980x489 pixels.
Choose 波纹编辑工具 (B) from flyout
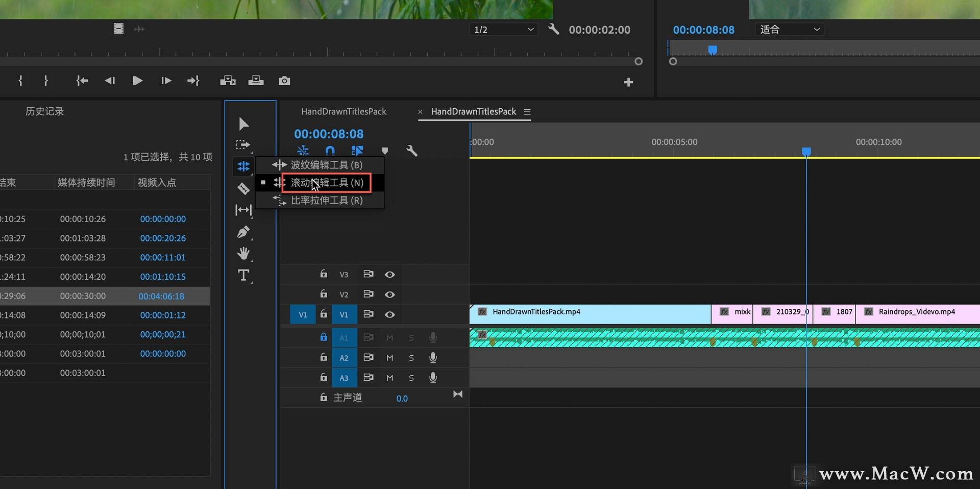[x=320, y=165]
